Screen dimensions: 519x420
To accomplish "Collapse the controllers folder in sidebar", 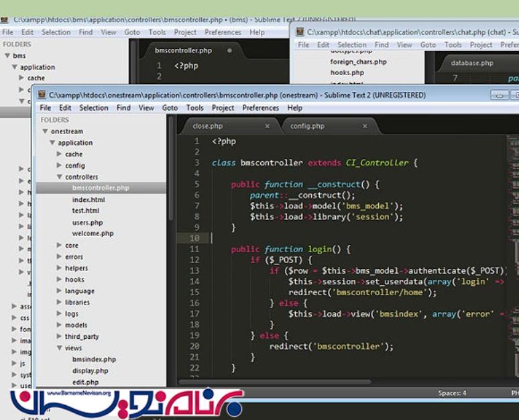I will [x=59, y=177].
